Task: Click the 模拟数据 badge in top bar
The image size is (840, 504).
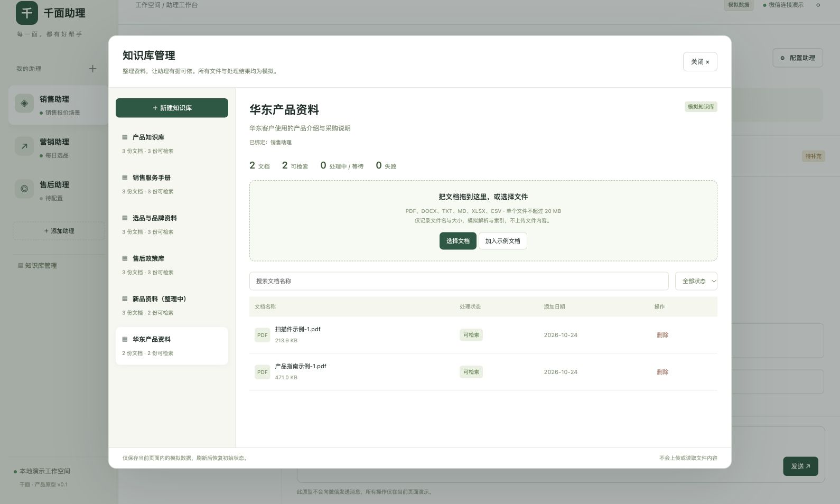Action: click(x=739, y=5)
